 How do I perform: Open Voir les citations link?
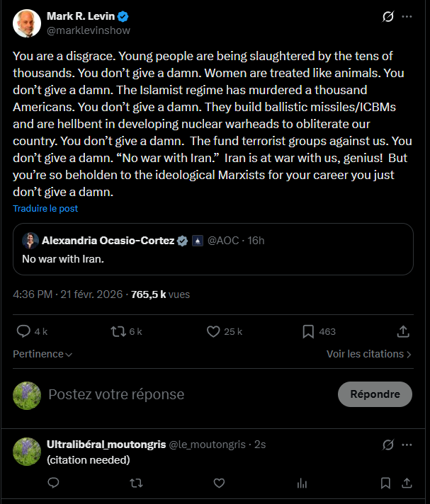(x=369, y=354)
